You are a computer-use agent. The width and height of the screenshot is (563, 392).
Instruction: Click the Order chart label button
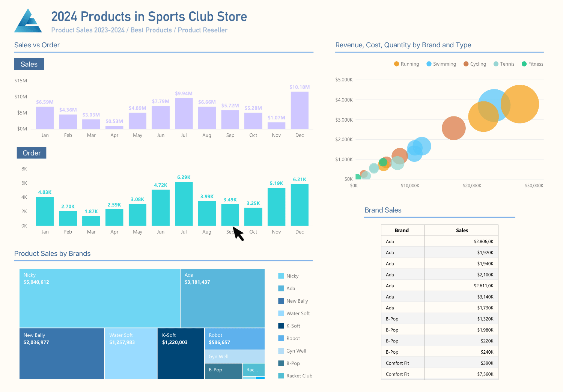tap(32, 153)
